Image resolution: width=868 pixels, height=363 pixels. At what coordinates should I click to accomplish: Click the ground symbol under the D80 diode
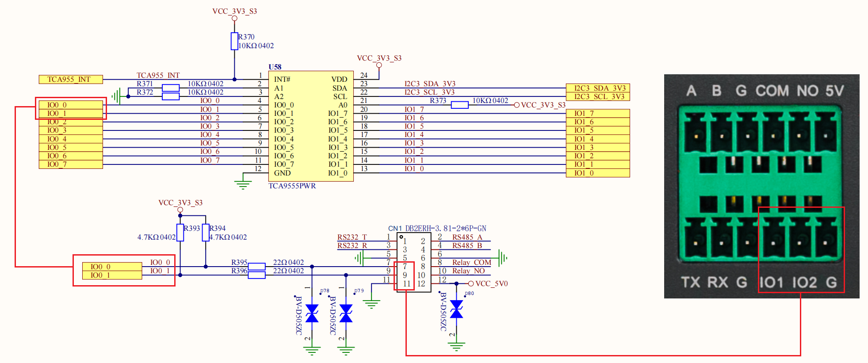pos(456,346)
